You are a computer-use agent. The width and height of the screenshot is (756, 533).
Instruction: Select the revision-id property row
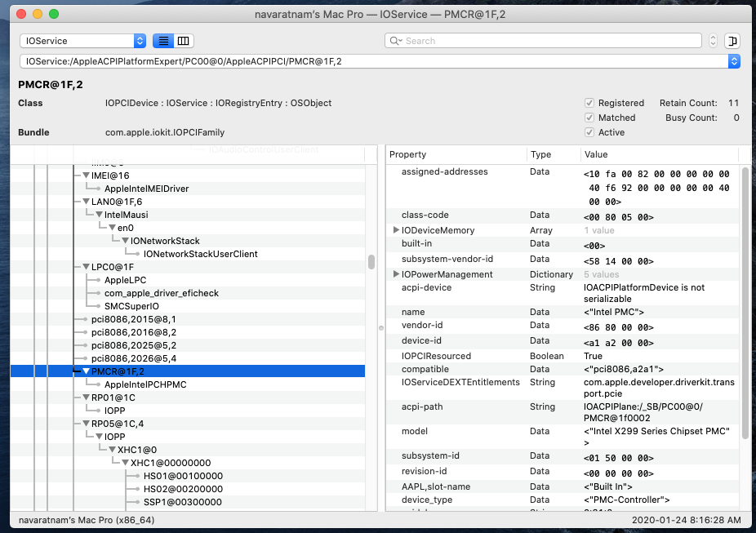[563, 472]
